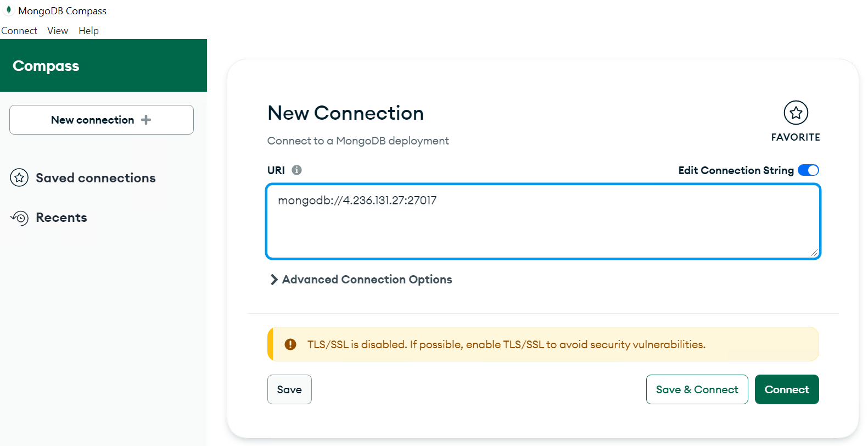868x446 pixels.
Task: Click the textarea resize handle corner
Action: click(814, 252)
